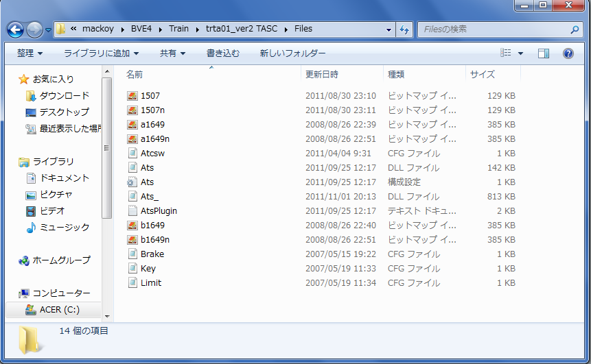Image resolution: width=591 pixels, height=364 pixels.
Task: Select the a1649n bitmap file icon
Action: click(132, 139)
